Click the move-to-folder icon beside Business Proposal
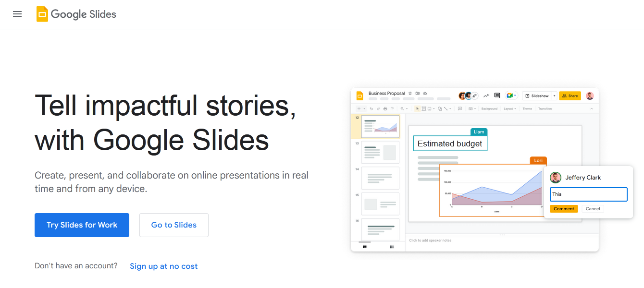The height and width of the screenshot is (288, 644). [x=418, y=93]
